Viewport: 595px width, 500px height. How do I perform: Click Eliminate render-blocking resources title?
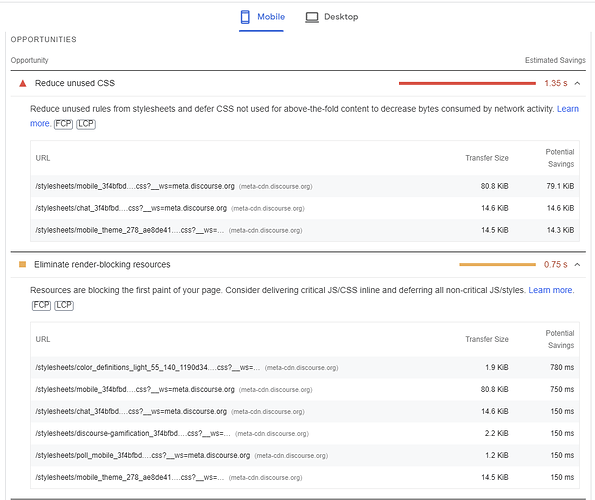click(x=102, y=264)
